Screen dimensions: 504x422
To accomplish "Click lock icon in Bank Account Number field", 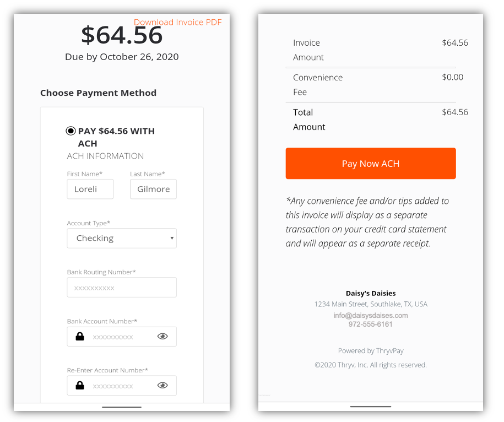I will [80, 336].
